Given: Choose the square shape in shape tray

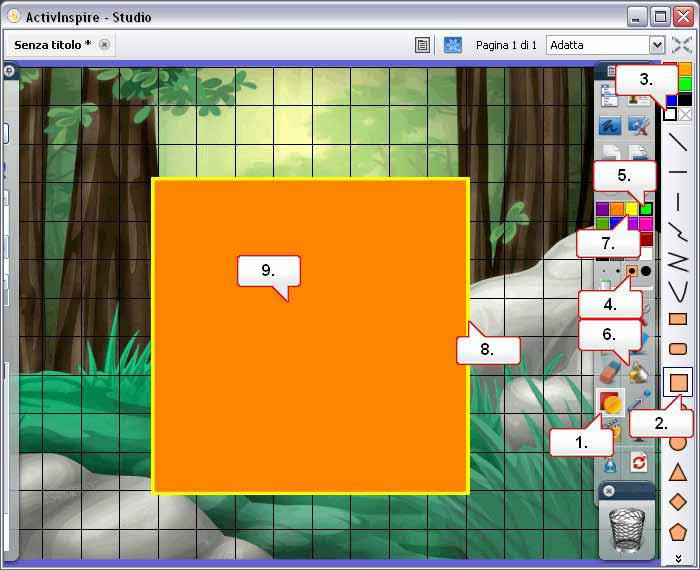Looking at the screenshot, I should coord(678,383).
